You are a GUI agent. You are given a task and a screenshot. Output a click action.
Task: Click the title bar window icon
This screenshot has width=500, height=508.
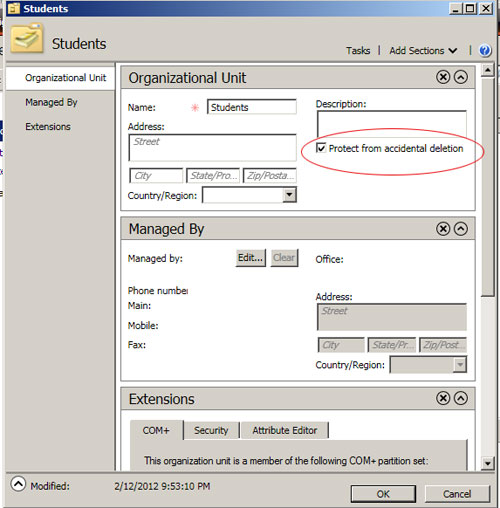click(14, 9)
